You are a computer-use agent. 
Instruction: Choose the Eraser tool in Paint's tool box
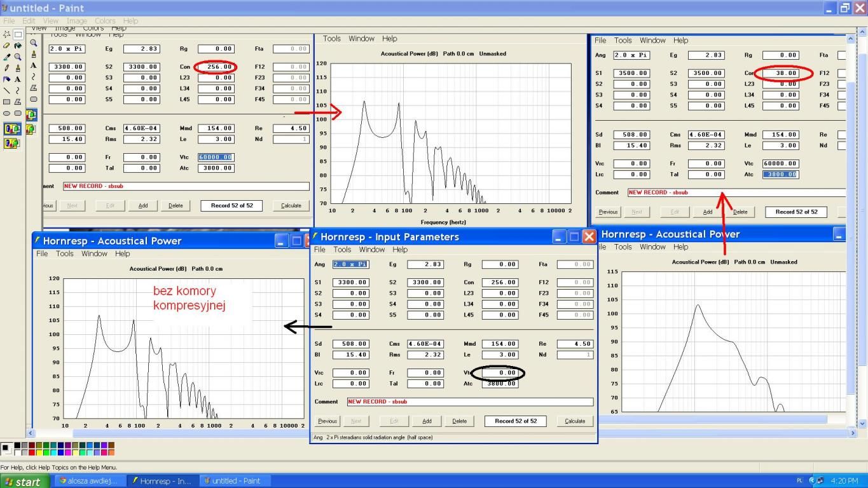6,46
